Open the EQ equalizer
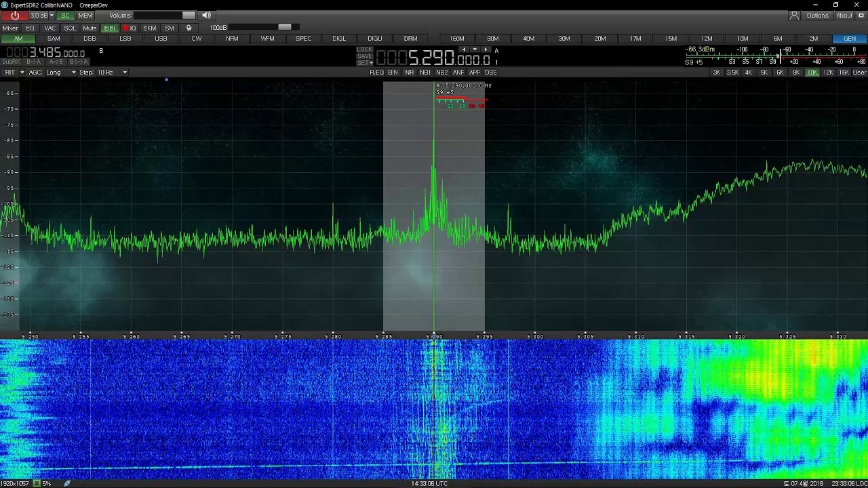Viewport: 868px width, 488px height. tap(30, 28)
